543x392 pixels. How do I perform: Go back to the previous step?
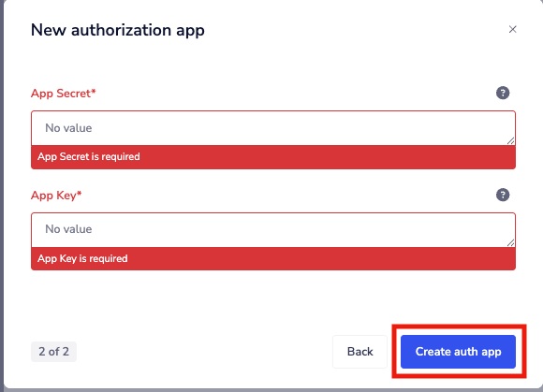tap(360, 352)
